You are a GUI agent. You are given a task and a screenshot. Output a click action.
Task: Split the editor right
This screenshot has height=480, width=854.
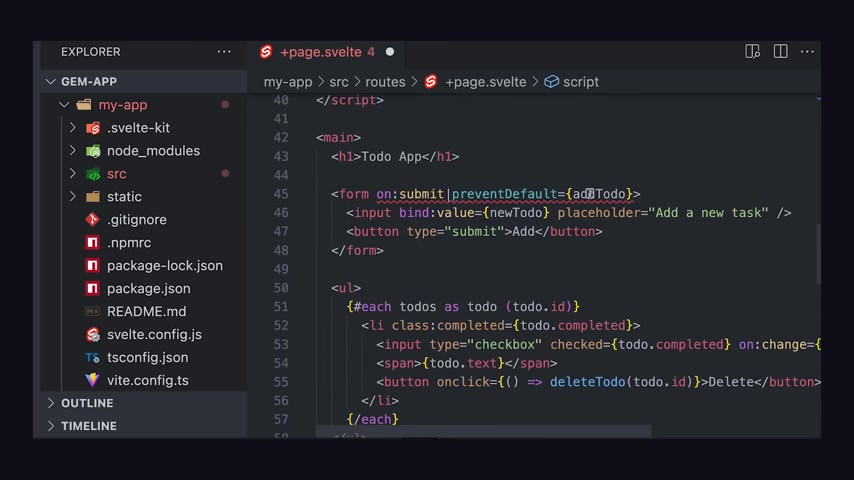click(780, 52)
